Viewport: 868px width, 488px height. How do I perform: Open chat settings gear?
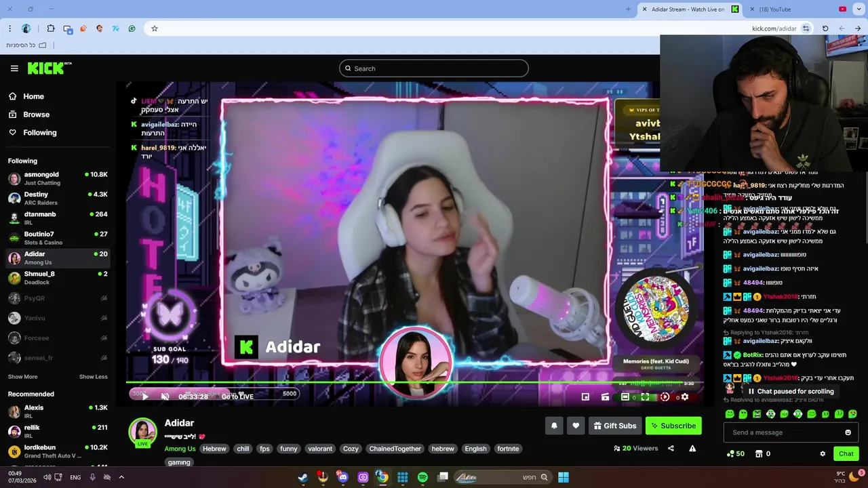coord(823,453)
